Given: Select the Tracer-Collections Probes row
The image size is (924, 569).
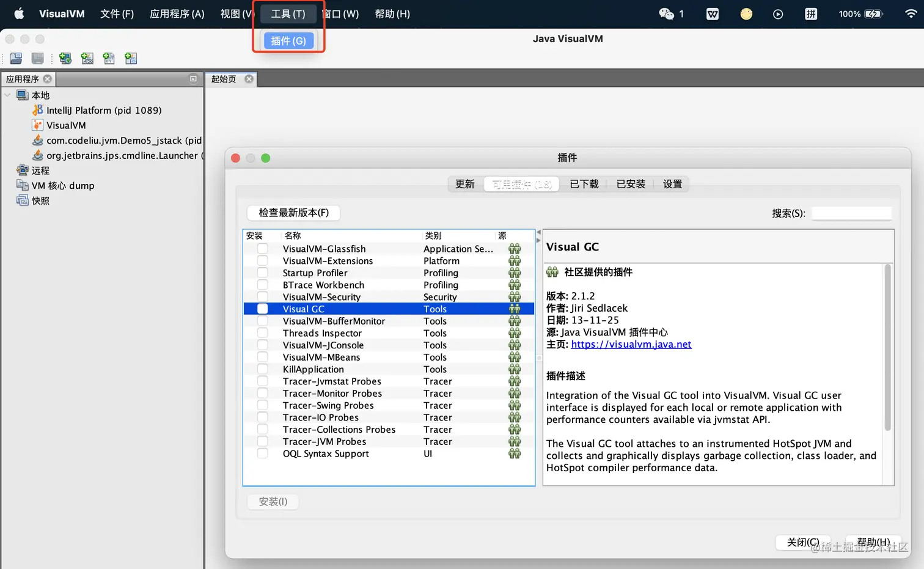Looking at the screenshot, I should click(389, 430).
